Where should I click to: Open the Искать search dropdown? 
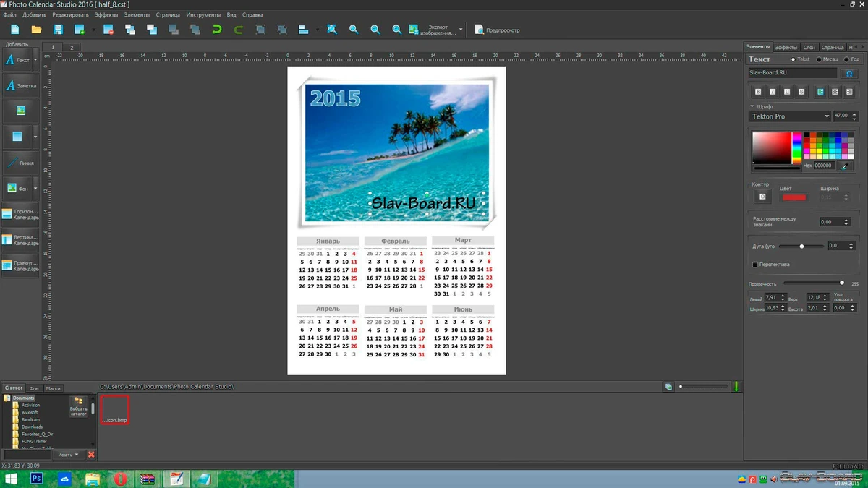[69, 455]
